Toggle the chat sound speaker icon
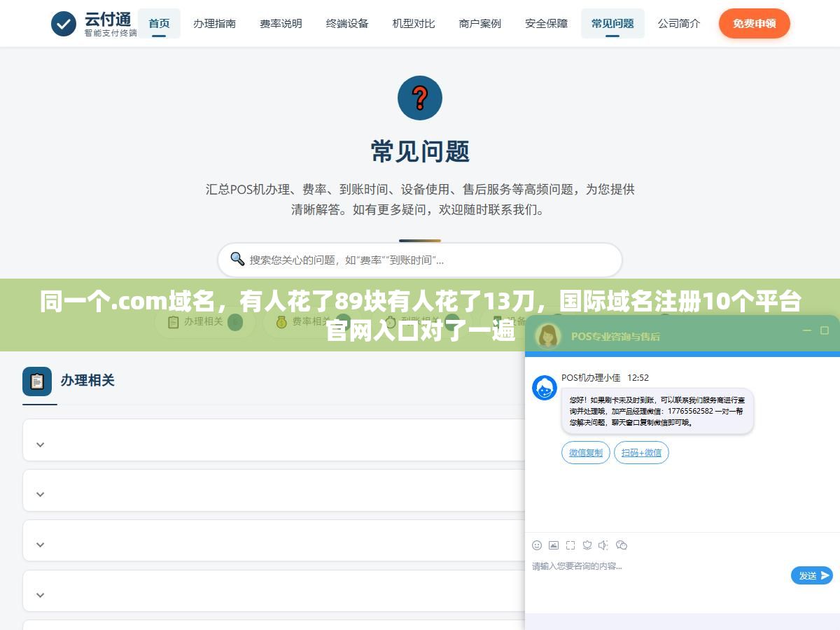840x630 pixels. 604,545
